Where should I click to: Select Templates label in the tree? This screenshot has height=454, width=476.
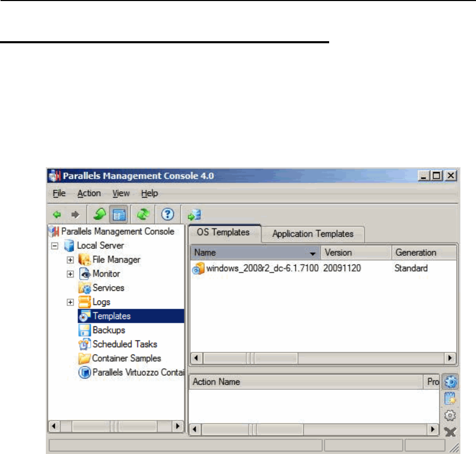112,316
